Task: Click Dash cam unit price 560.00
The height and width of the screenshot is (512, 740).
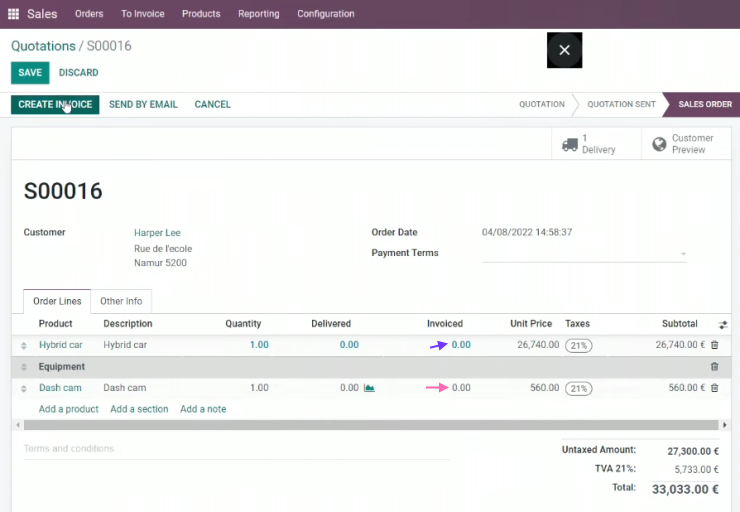Action: pyautogui.click(x=544, y=388)
